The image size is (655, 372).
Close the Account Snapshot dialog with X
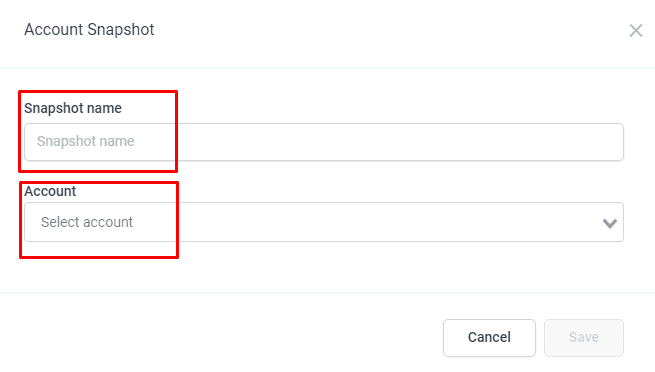tap(636, 30)
